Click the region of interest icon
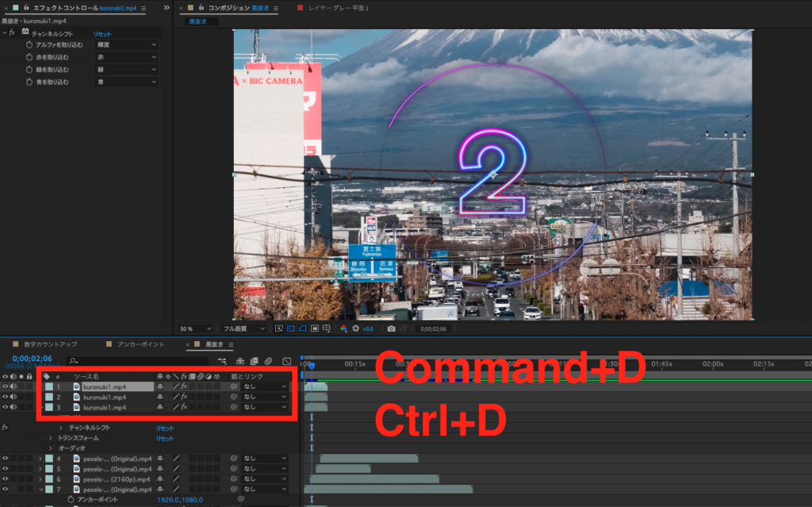This screenshot has width=812, height=507. point(315,328)
